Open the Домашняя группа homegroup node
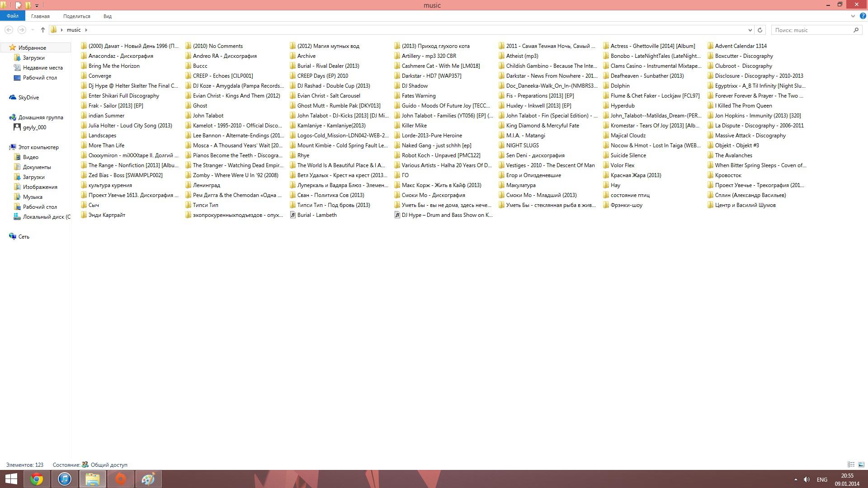Viewport: 868px width, 488px height. (36, 117)
